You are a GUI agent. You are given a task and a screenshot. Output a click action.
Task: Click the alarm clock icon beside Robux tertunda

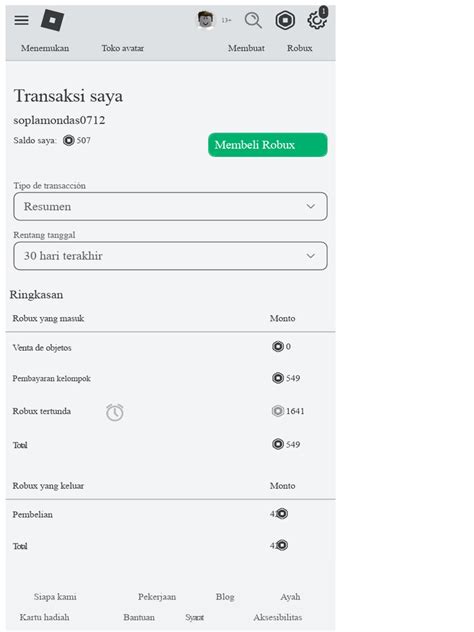[x=115, y=412]
